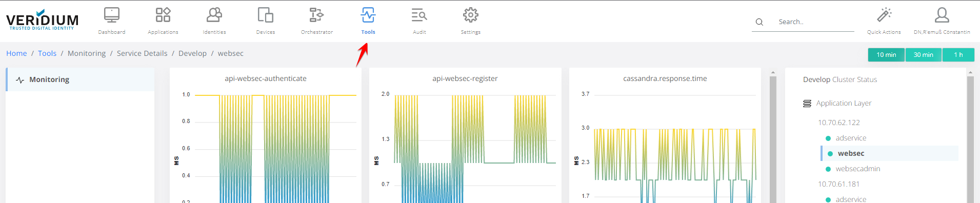The image size is (980, 203).
Task: Open the Settings gear icon
Action: pos(471,15)
